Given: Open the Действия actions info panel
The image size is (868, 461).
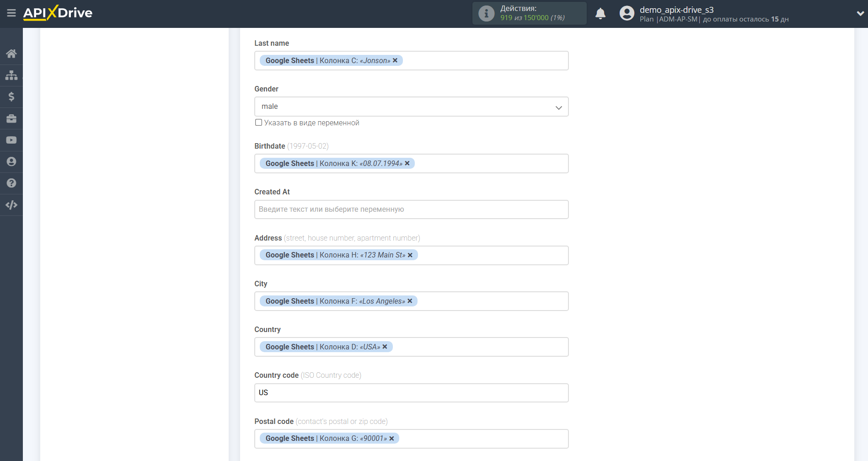Looking at the screenshot, I should [529, 13].
